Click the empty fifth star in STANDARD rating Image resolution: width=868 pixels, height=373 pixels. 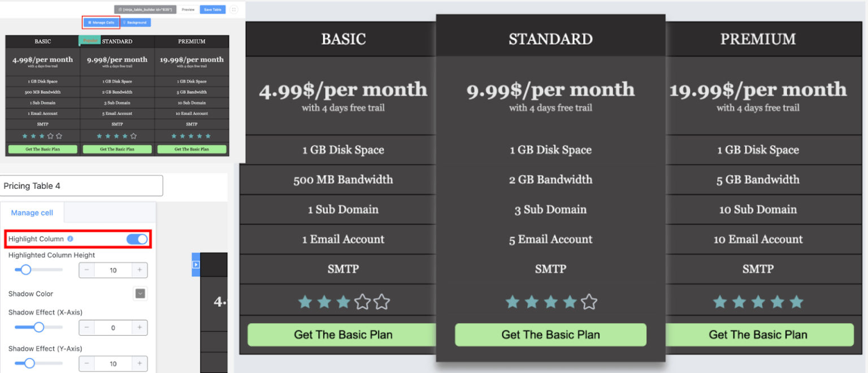(x=589, y=302)
